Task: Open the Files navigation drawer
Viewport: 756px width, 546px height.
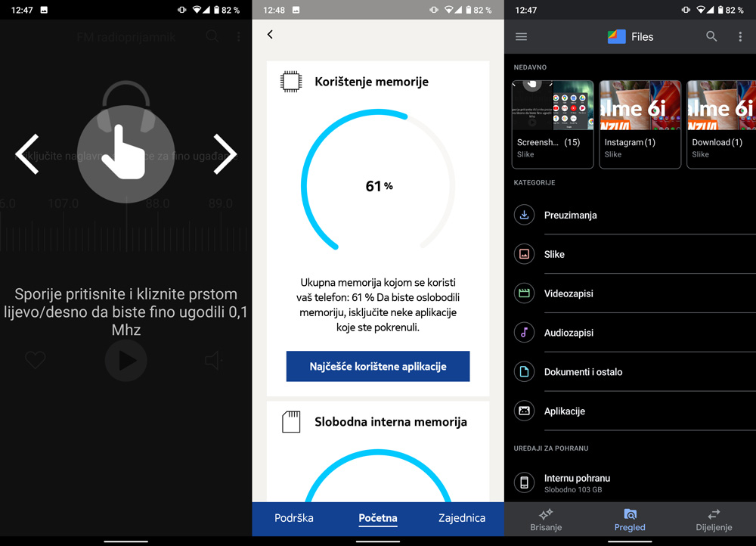Action: (521, 36)
